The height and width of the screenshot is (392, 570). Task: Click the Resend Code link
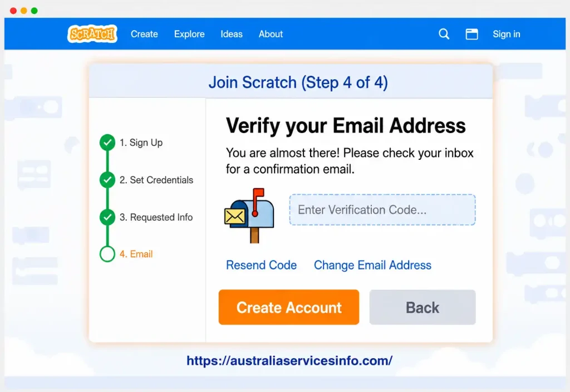(x=262, y=265)
